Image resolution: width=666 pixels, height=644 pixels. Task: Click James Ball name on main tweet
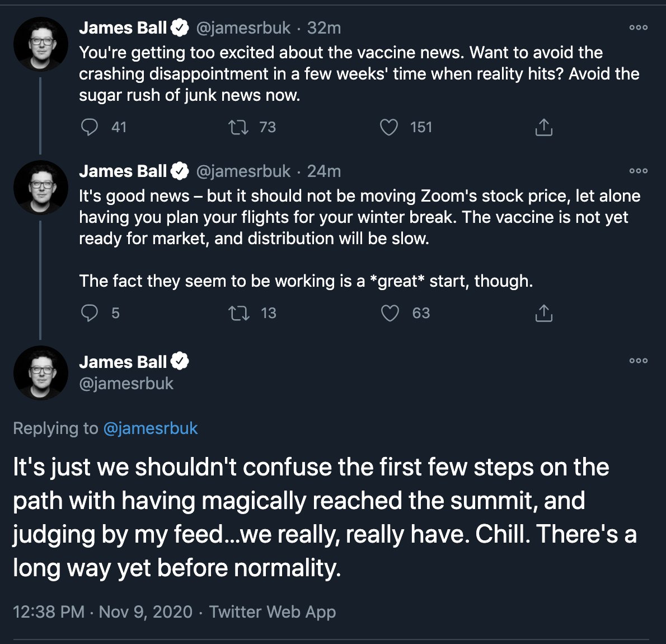[123, 362]
